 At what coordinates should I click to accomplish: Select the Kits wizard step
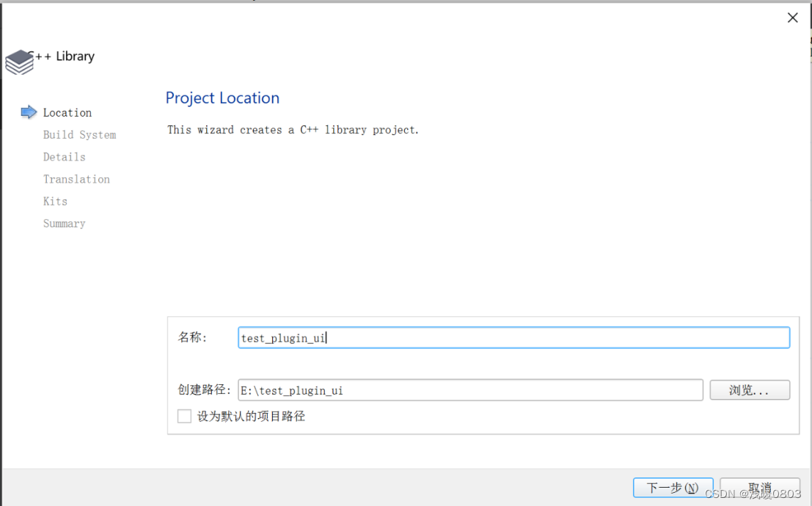55,201
